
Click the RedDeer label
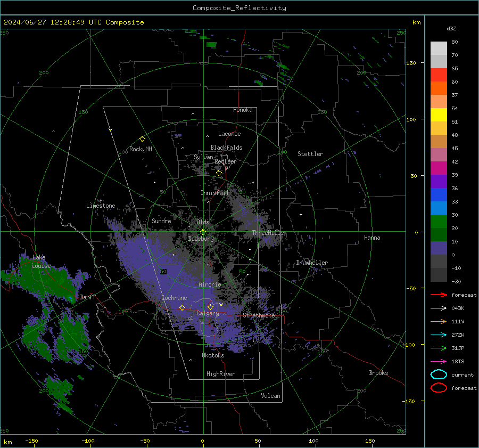click(x=226, y=161)
